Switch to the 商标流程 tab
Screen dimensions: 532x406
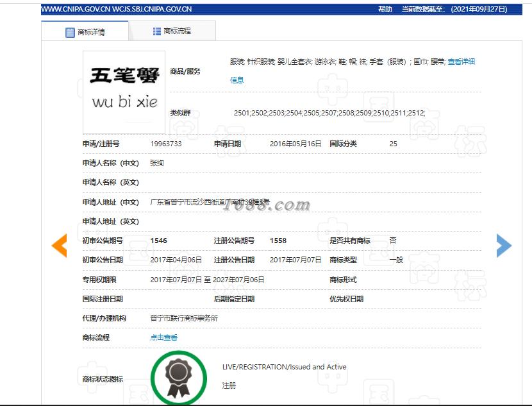pyautogui.click(x=172, y=31)
